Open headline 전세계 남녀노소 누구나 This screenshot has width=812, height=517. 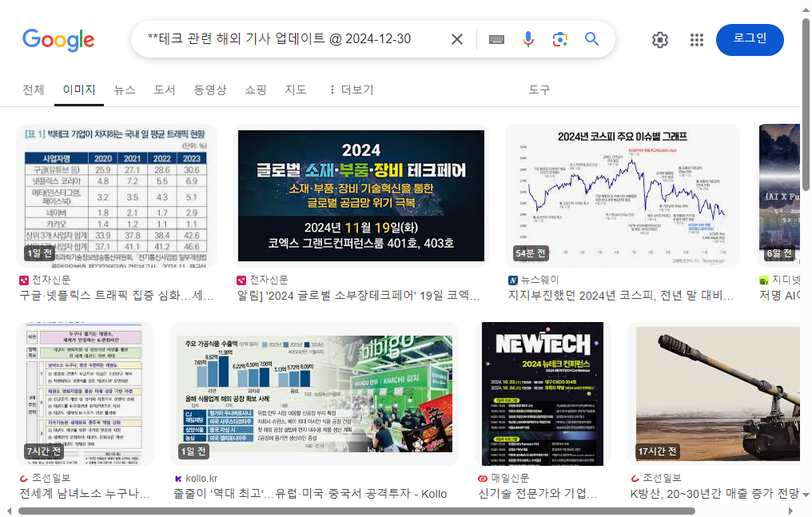coord(85,494)
